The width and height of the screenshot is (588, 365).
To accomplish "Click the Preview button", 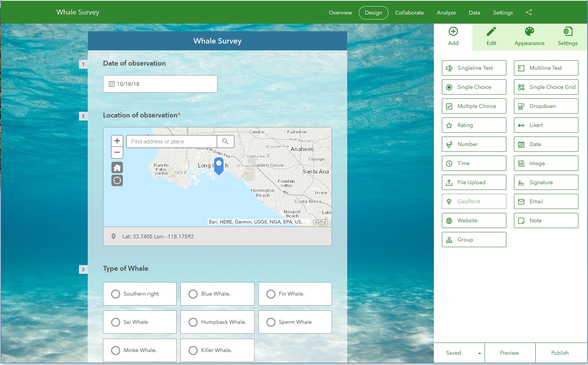I will 509,353.
